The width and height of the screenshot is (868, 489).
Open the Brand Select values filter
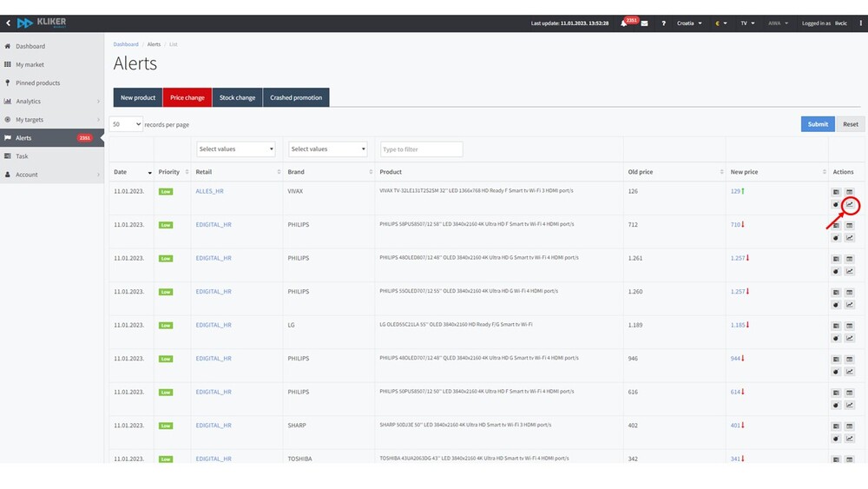[328, 149]
